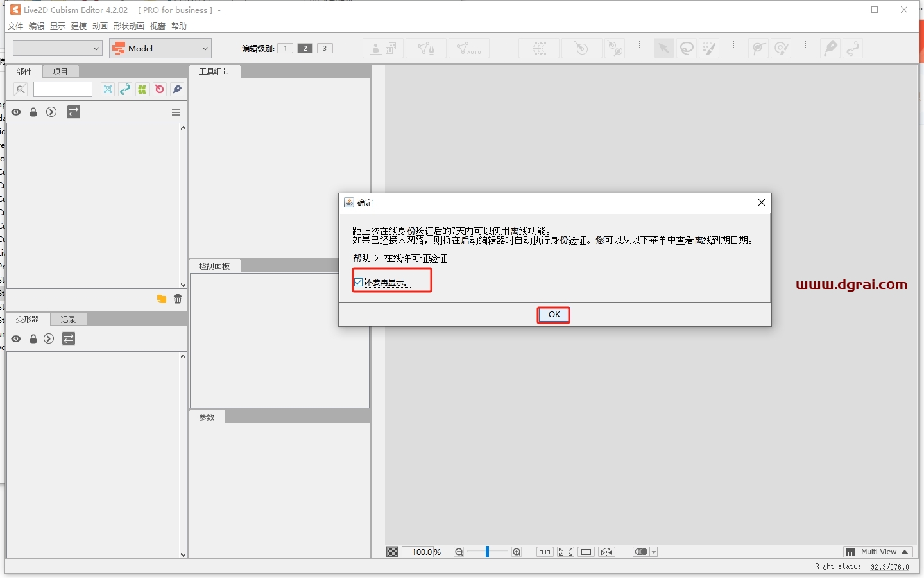Open the 显示 menu
Screen dimensions: 924x578
58,26
